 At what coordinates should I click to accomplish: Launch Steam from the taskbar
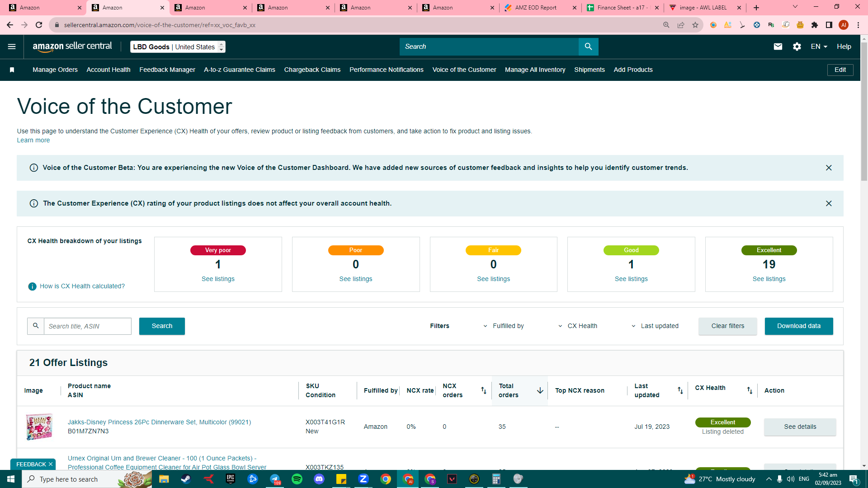coord(186,479)
